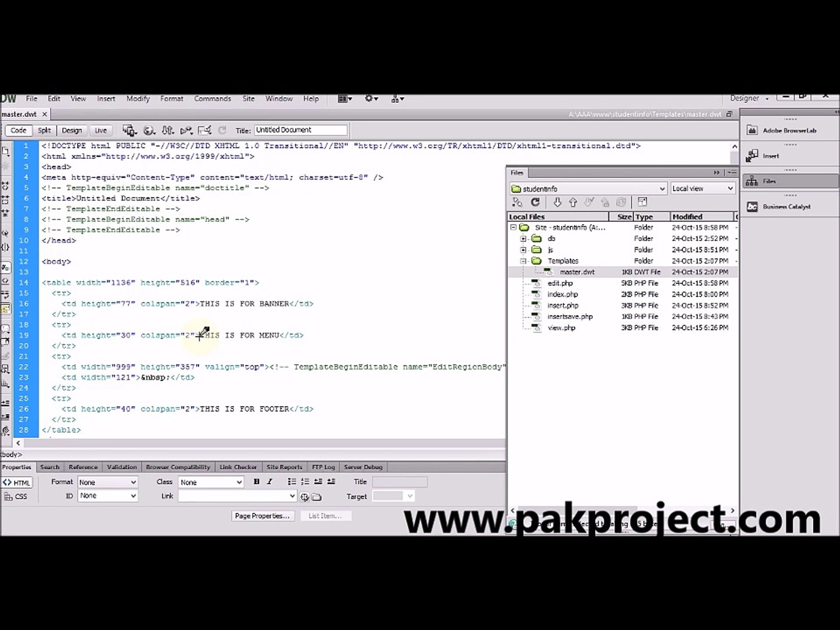Click the Preview in Browser globe icon
The height and width of the screenshot is (630, 840).
pyautogui.click(x=149, y=131)
